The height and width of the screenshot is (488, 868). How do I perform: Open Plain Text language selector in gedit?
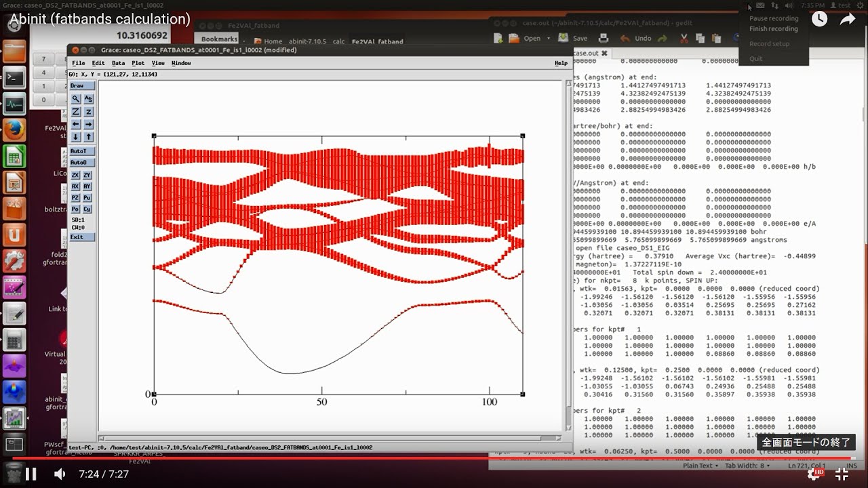700,466
